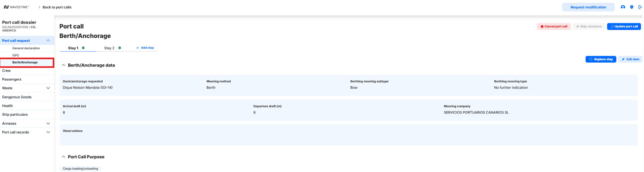This screenshot has width=644, height=172.
Task: Collapse the Berth/Anchorage data section
Action: 63,65
